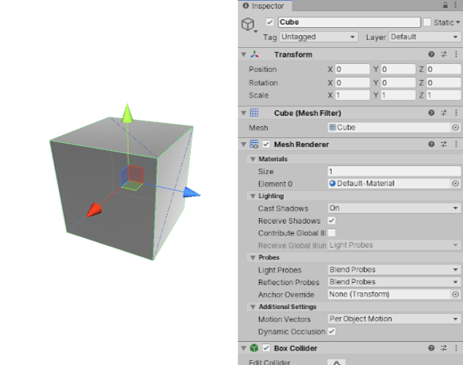Open Mesh Renderer preset settings icon
This screenshot has width=463, height=365.
point(444,144)
